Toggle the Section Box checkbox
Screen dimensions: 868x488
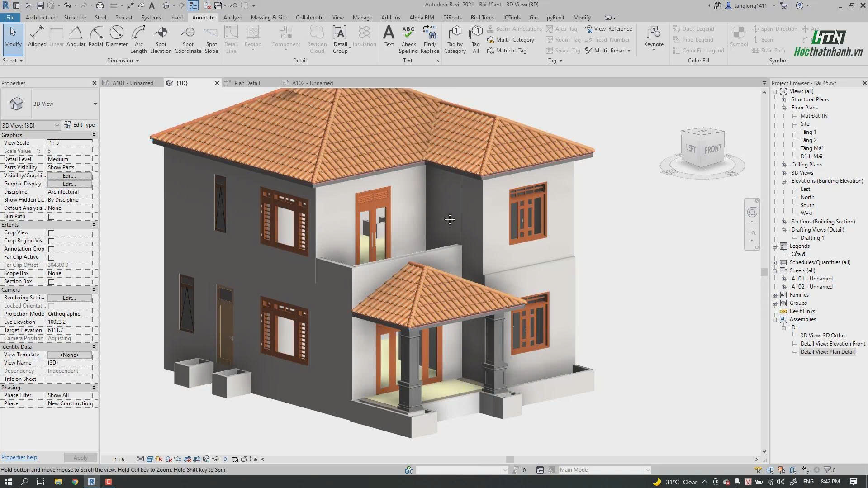click(52, 282)
